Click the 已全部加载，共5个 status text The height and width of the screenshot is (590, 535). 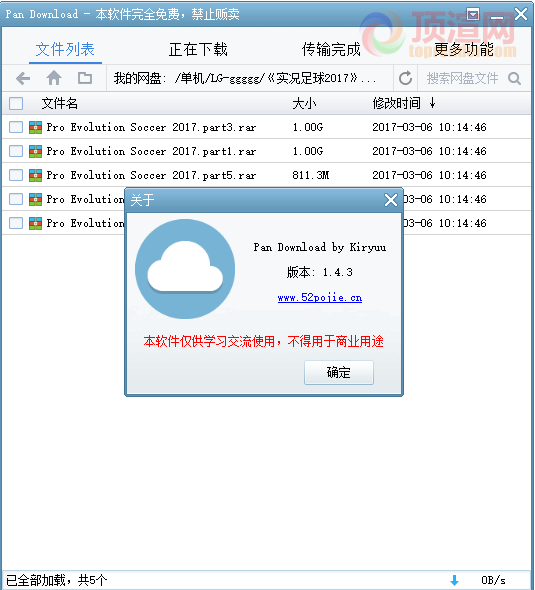[x=57, y=580]
